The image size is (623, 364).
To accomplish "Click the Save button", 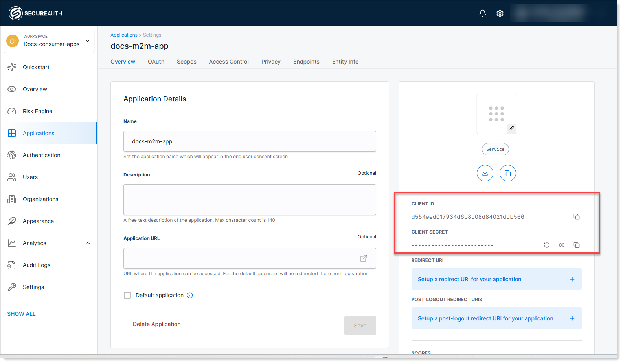I will pos(360,326).
